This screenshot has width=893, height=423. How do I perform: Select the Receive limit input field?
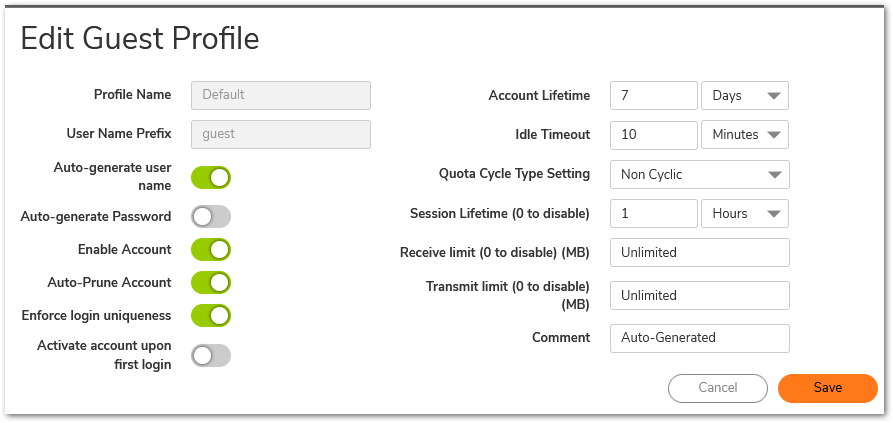tap(699, 252)
